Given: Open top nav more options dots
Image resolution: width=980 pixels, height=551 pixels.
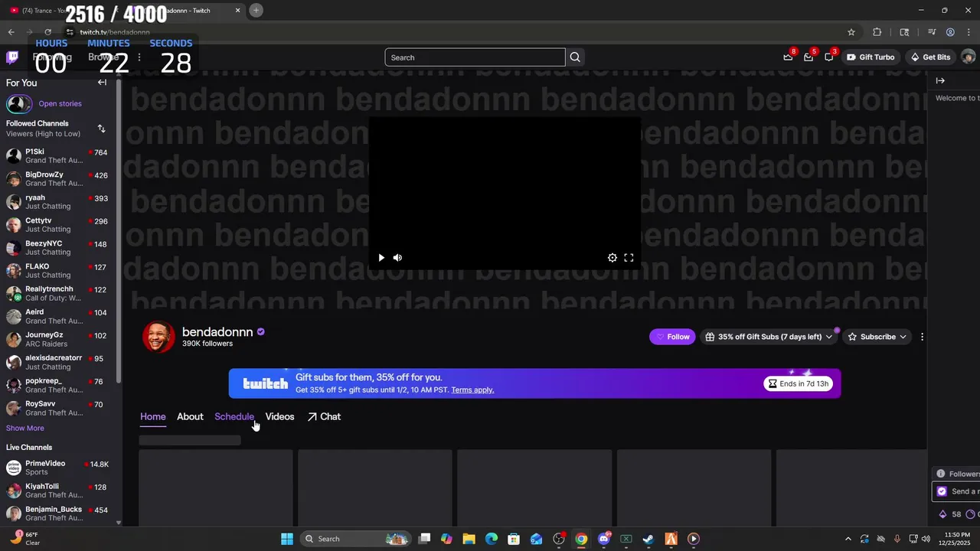Looking at the screenshot, I should coord(139,57).
